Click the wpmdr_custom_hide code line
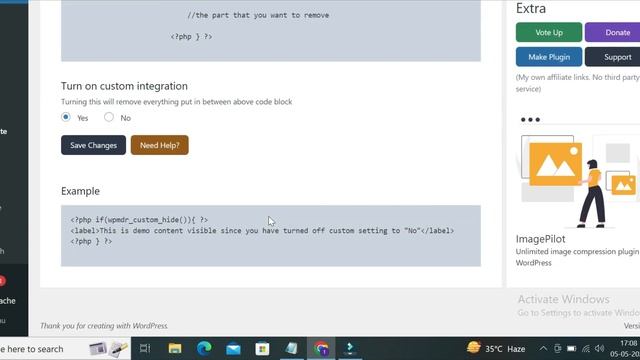Image resolution: width=640 pixels, height=360 pixels. (139, 220)
